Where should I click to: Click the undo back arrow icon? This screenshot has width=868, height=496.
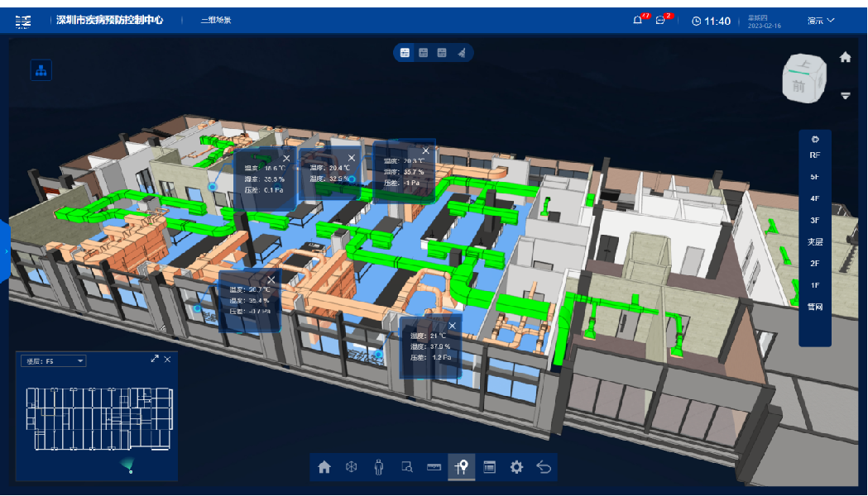(544, 467)
